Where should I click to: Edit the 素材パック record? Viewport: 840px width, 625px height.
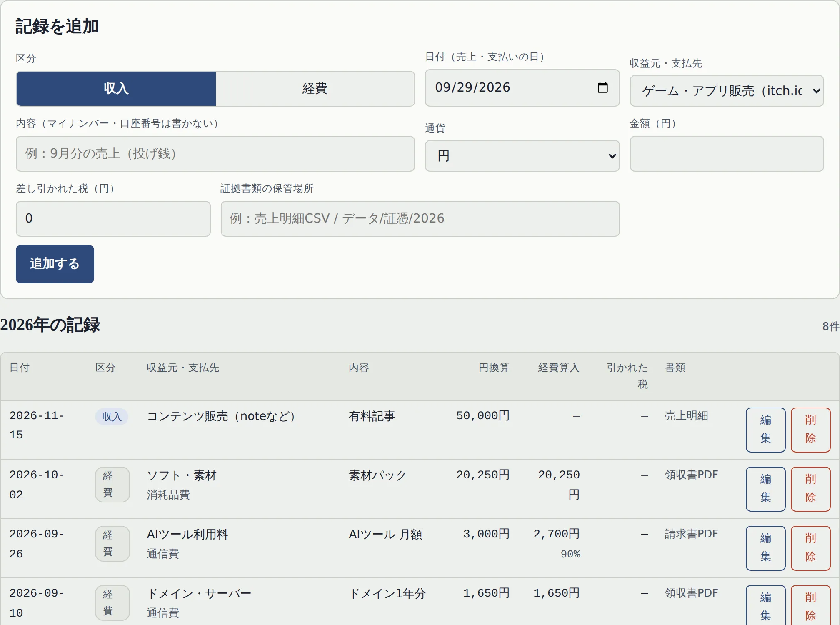coord(765,489)
